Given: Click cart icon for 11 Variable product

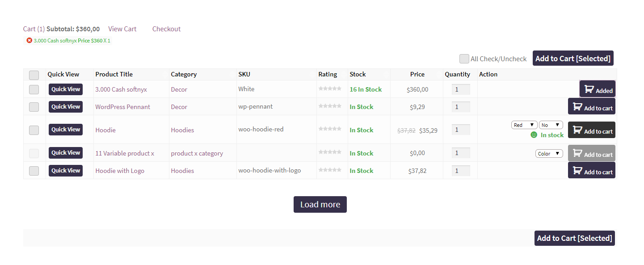Looking at the screenshot, I should tap(578, 153).
